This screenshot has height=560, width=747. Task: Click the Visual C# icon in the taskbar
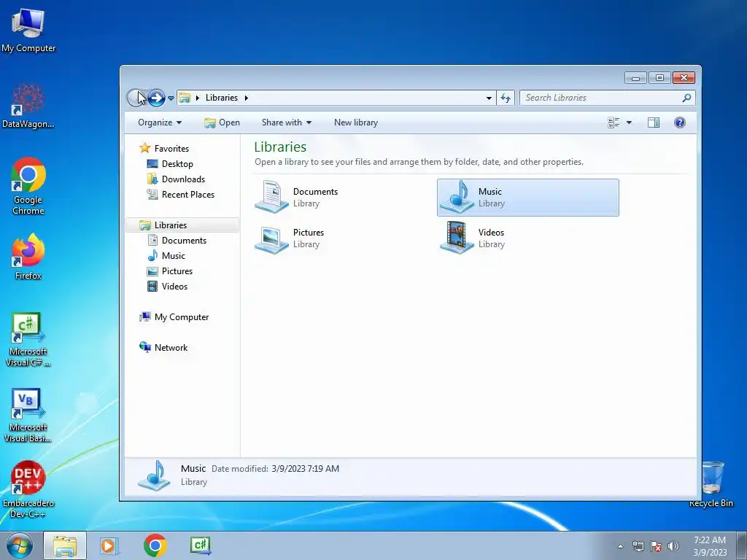pos(200,545)
